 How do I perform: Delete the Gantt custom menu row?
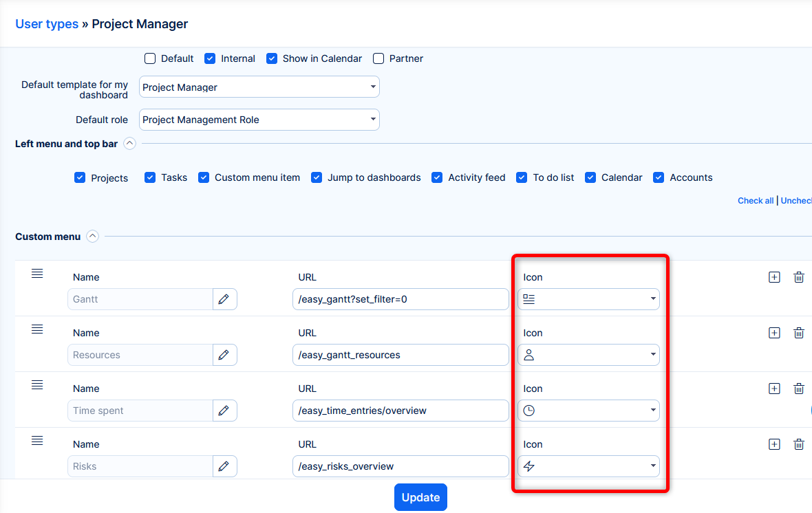click(x=798, y=277)
